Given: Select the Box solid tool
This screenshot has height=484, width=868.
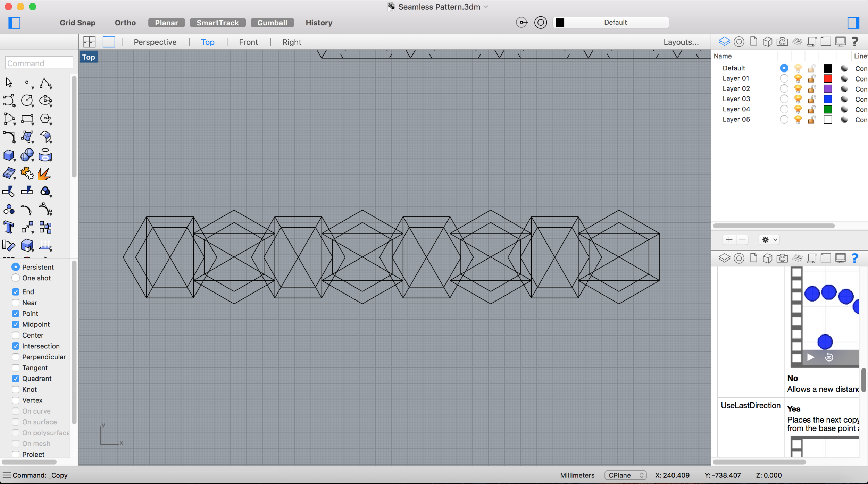Looking at the screenshot, I should 9,155.
